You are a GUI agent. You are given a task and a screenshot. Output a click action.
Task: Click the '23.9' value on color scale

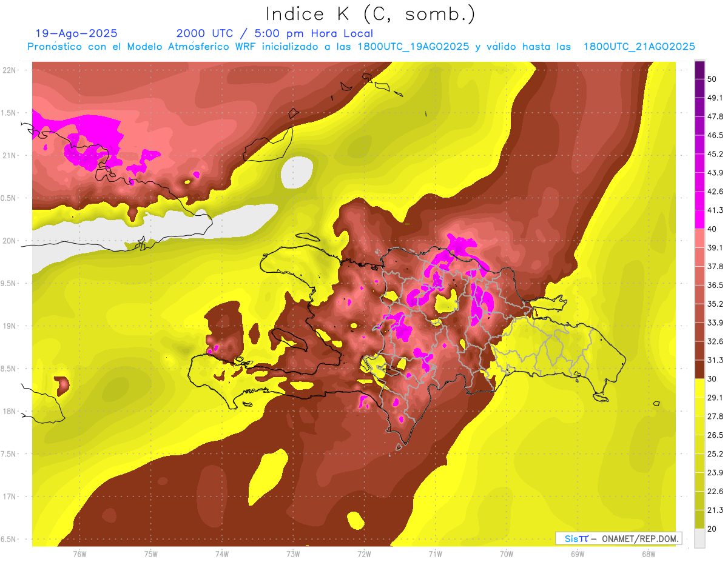click(x=715, y=473)
